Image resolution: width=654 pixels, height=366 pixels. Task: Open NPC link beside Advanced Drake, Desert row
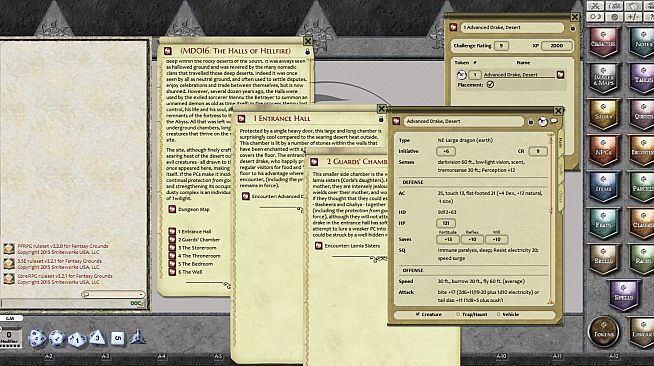(560, 75)
